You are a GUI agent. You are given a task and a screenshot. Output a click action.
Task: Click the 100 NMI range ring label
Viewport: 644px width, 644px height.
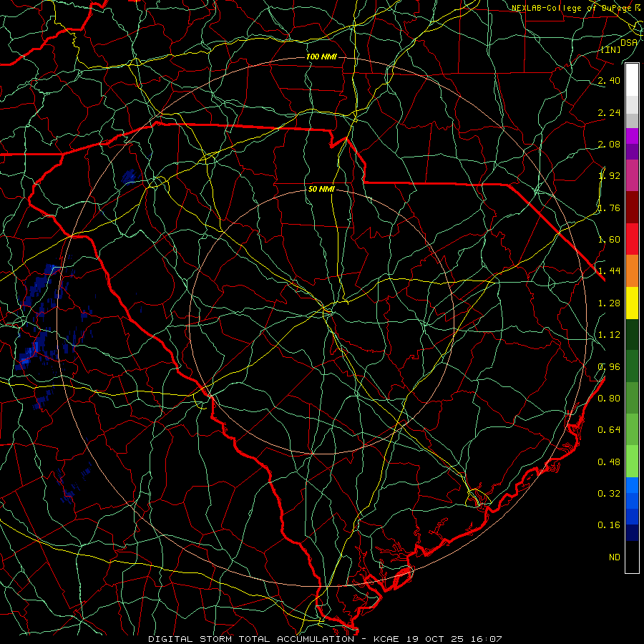tap(321, 57)
